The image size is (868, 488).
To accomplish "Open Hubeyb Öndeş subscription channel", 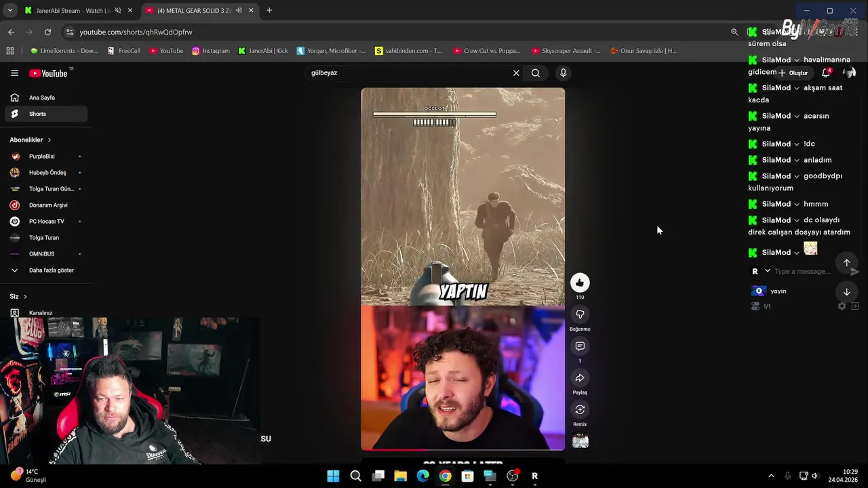I will click(x=46, y=173).
